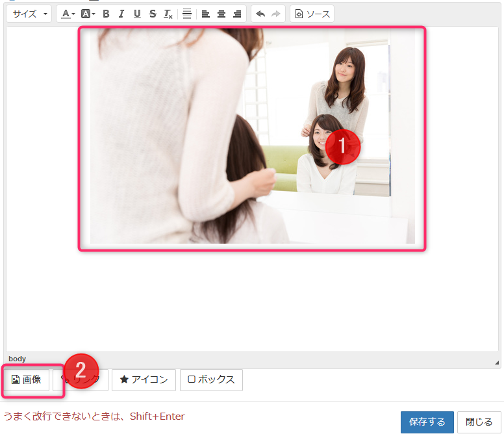This screenshot has height=436, width=504.
Task: Click the remove format icon
Action: (168, 14)
